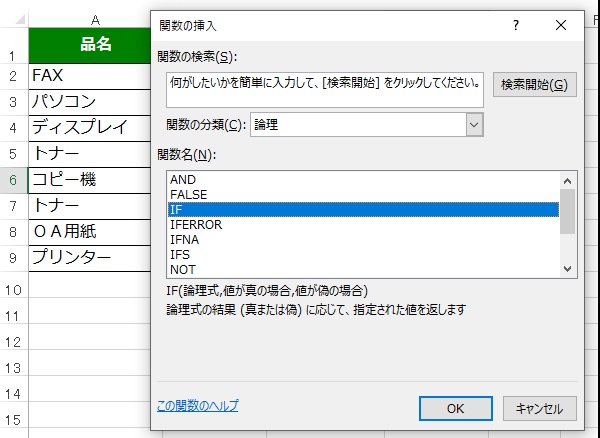Select cell containing ディスプレイ

pos(90,129)
